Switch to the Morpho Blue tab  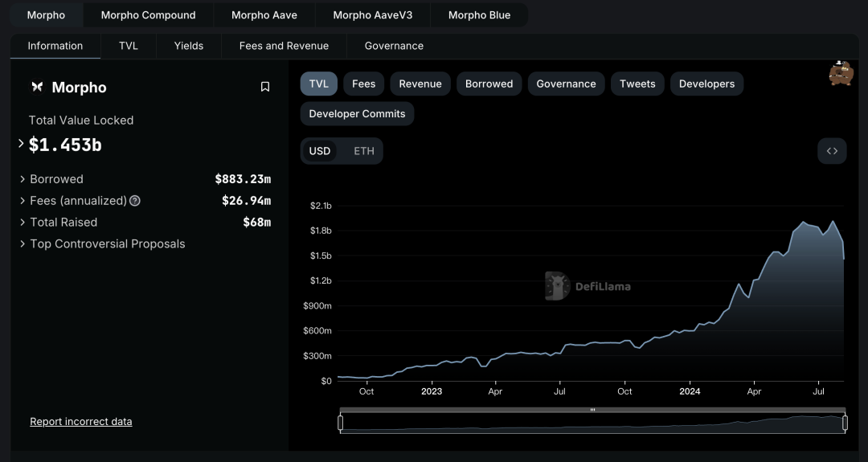tap(479, 15)
